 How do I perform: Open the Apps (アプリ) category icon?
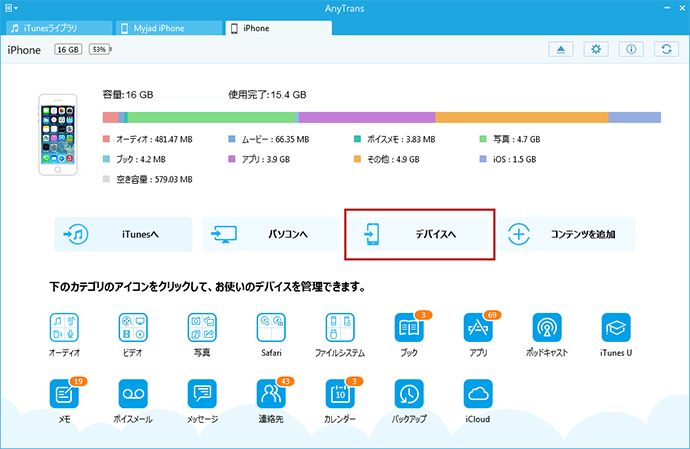(x=478, y=328)
